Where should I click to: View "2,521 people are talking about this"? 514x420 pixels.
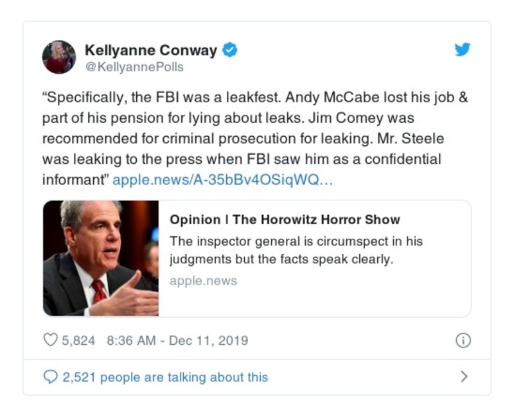click(165, 377)
